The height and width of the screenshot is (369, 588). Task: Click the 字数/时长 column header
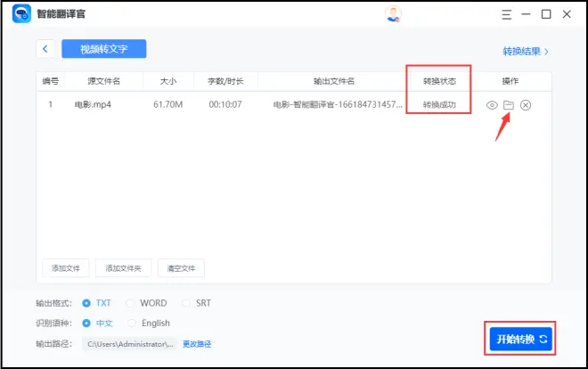tap(225, 81)
